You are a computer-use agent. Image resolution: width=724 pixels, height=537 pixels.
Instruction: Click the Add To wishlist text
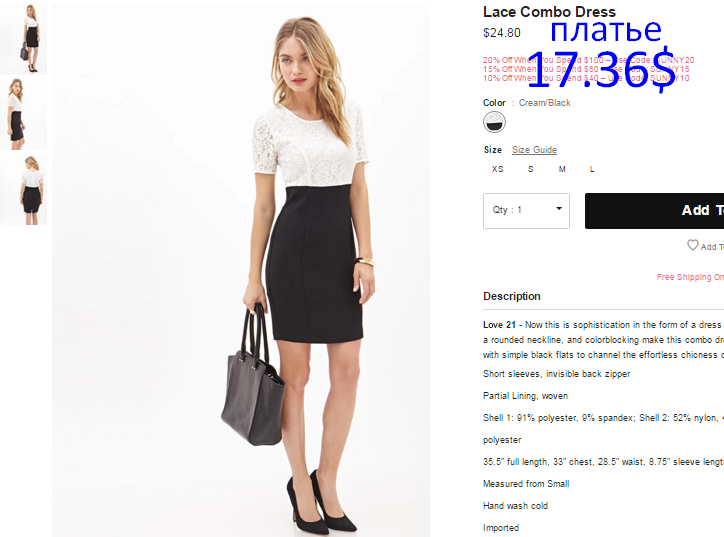pyautogui.click(x=712, y=247)
